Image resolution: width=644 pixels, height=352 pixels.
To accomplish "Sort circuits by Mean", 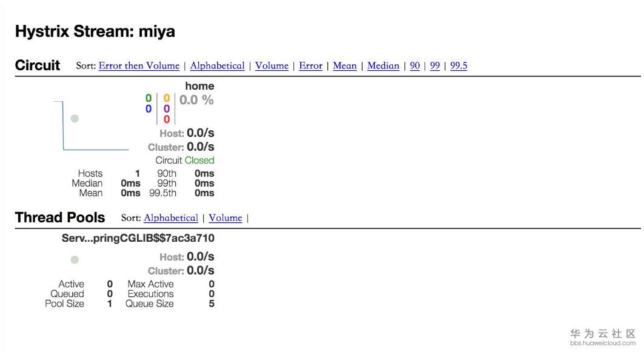I will (344, 65).
